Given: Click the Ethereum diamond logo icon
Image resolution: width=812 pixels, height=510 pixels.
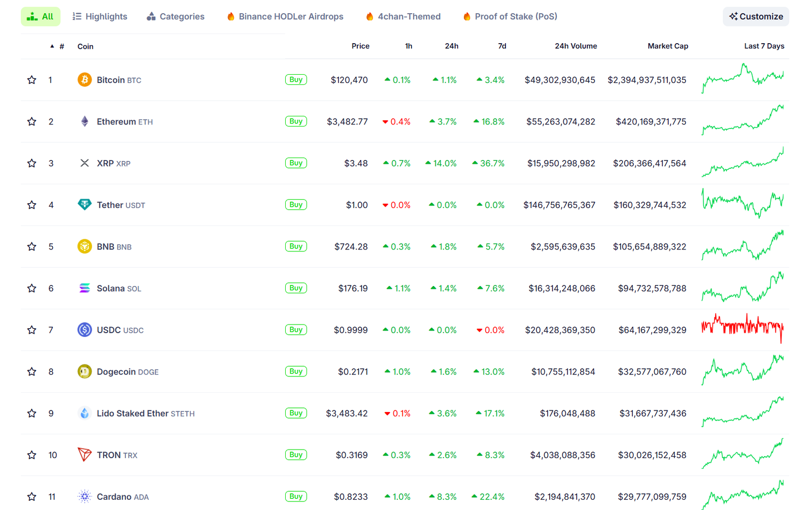Looking at the screenshot, I should point(84,121).
